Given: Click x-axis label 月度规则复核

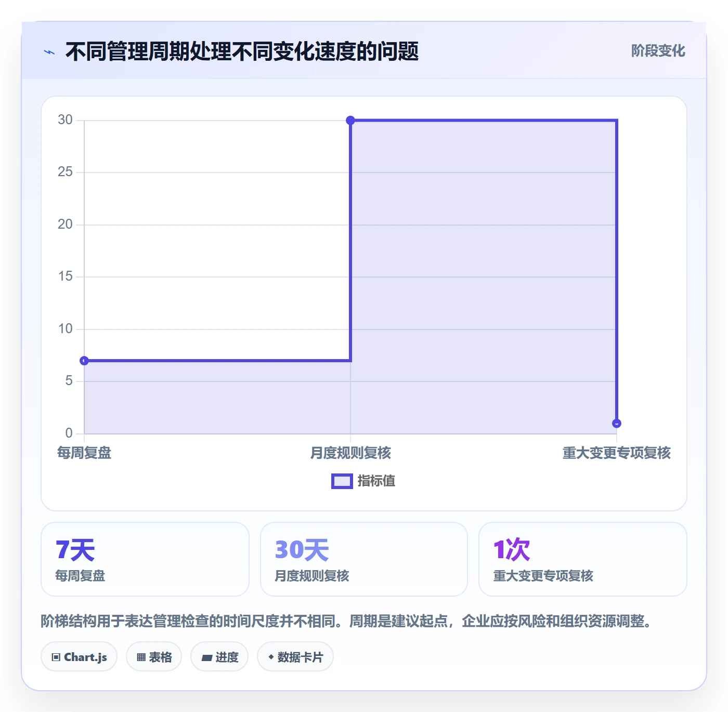Looking at the screenshot, I should (x=350, y=453).
